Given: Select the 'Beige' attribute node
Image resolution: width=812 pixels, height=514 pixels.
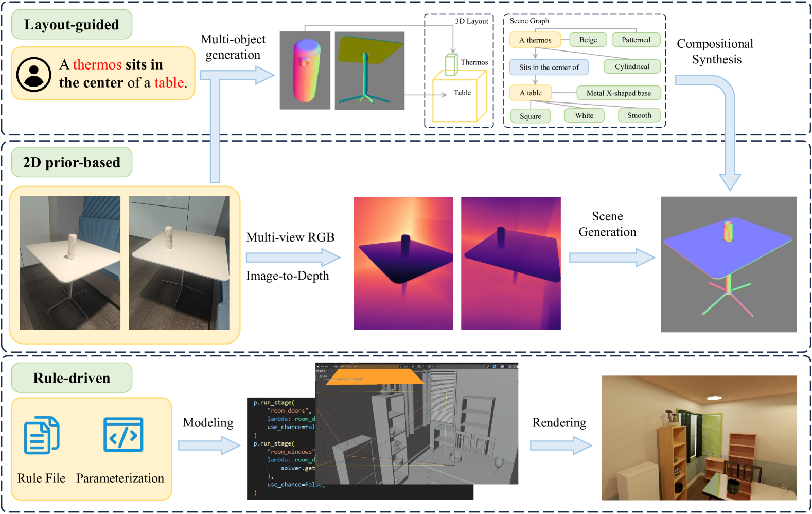Looking at the screenshot, I should pyautogui.click(x=588, y=40).
